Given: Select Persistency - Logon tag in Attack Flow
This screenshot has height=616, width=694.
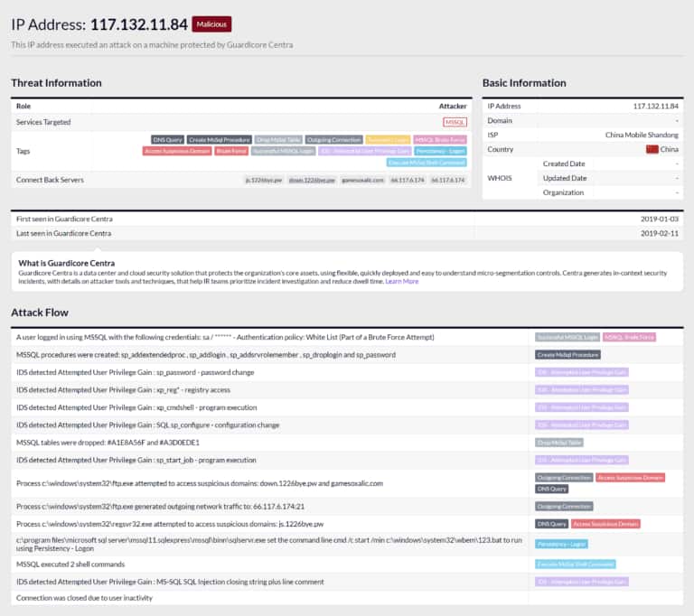Looking at the screenshot, I should 561,544.
